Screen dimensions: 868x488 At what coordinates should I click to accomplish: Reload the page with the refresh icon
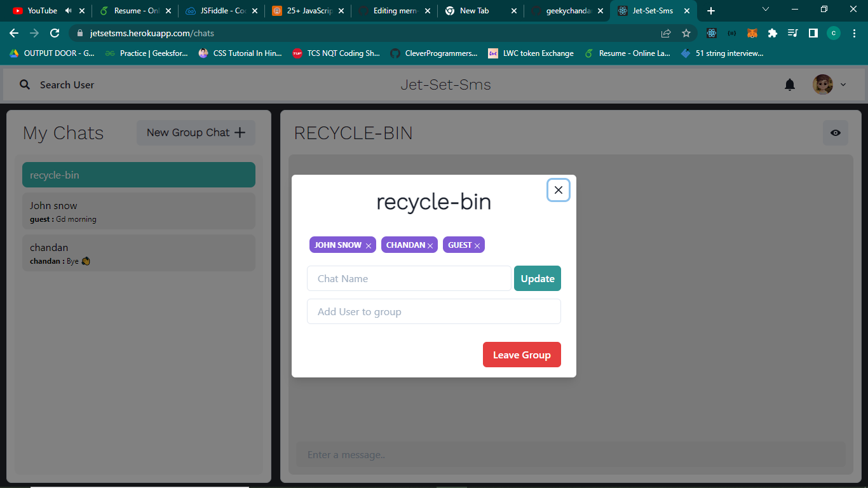(55, 32)
